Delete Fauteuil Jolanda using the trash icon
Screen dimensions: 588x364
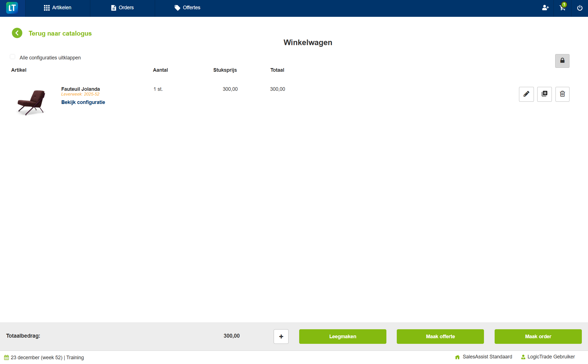[x=562, y=94]
